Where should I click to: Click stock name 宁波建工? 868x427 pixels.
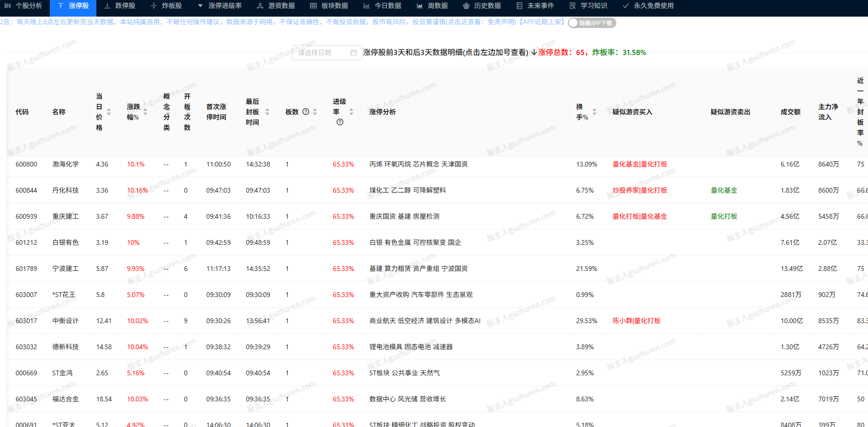(x=66, y=269)
